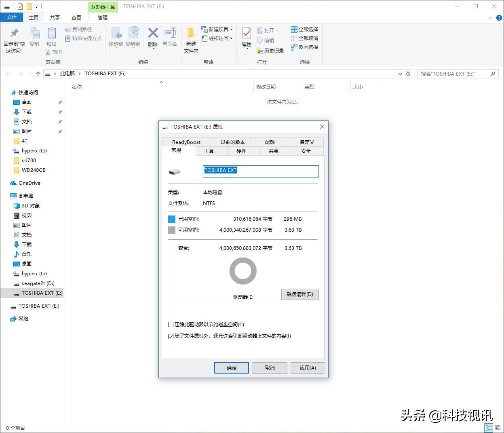504x433 pixels.
Task: Click the Rename icon in ribbon
Action: (x=170, y=33)
